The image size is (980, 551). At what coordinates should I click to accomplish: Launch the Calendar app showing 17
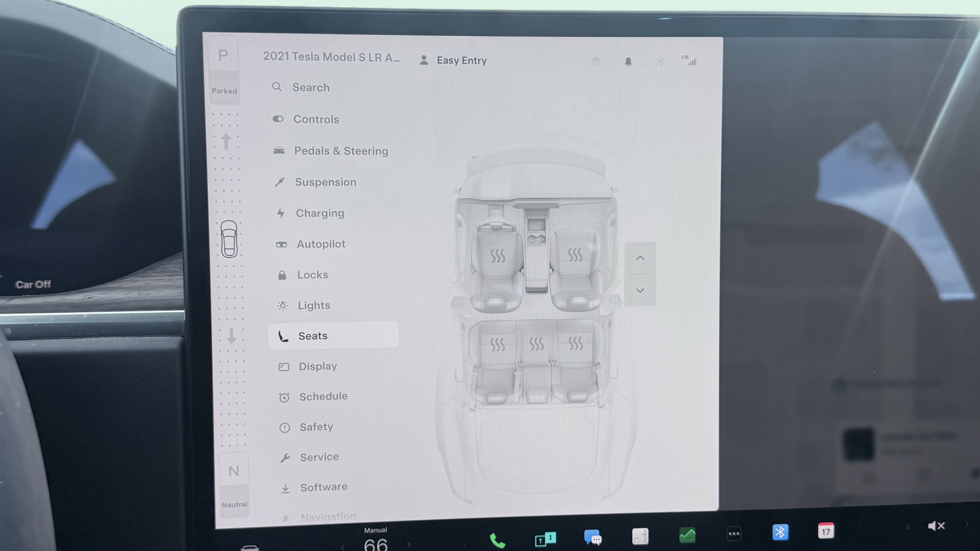(825, 531)
